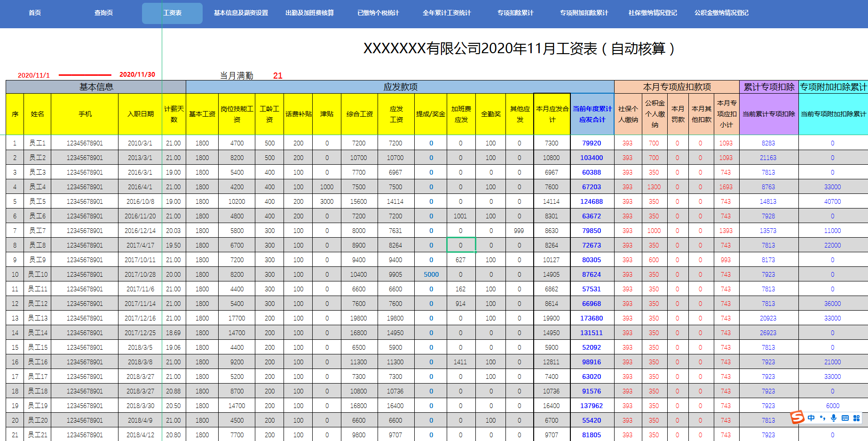The height and width of the screenshot is (441, 868).
Task: Select the end date 2020/11/30
Action: click(137, 74)
